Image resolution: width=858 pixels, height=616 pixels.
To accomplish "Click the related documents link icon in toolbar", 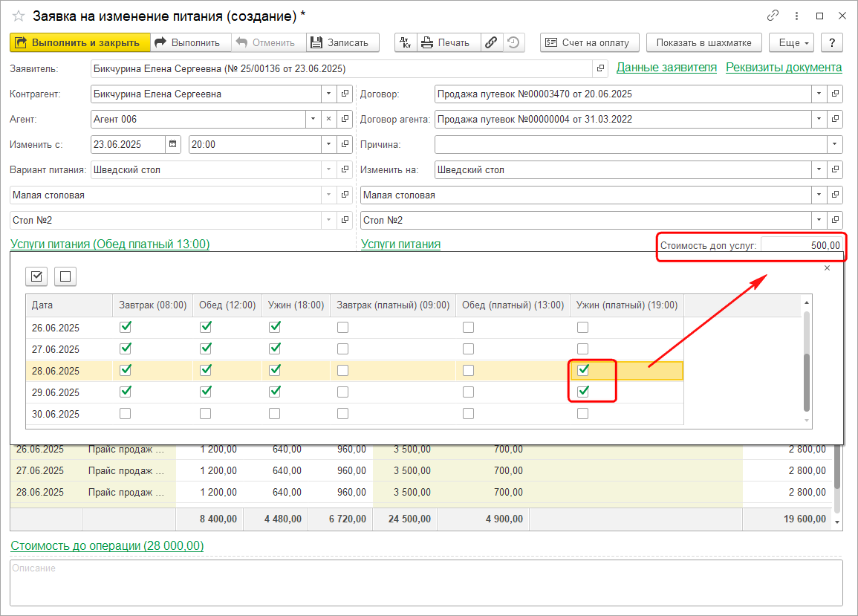I will pos(491,42).
